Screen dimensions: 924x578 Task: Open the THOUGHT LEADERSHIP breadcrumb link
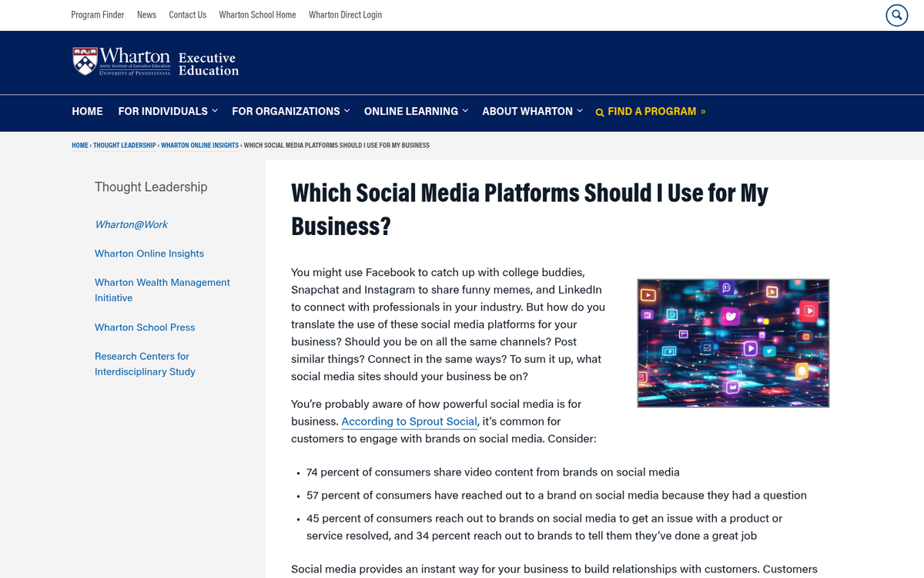(124, 145)
